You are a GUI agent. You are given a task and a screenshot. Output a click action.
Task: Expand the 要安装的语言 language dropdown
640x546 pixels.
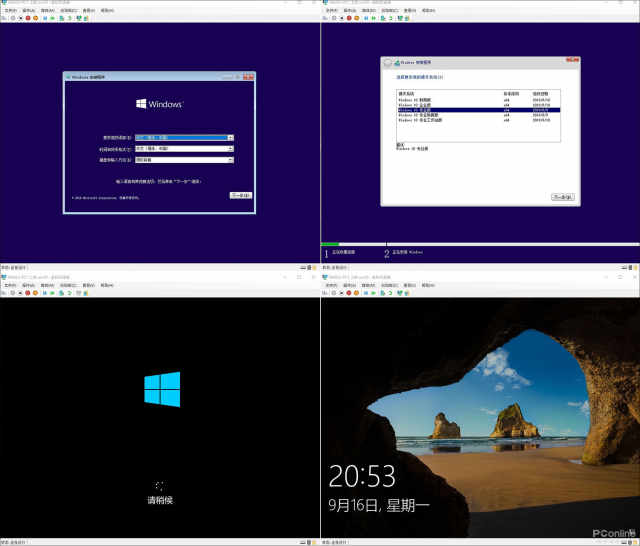point(231,138)
